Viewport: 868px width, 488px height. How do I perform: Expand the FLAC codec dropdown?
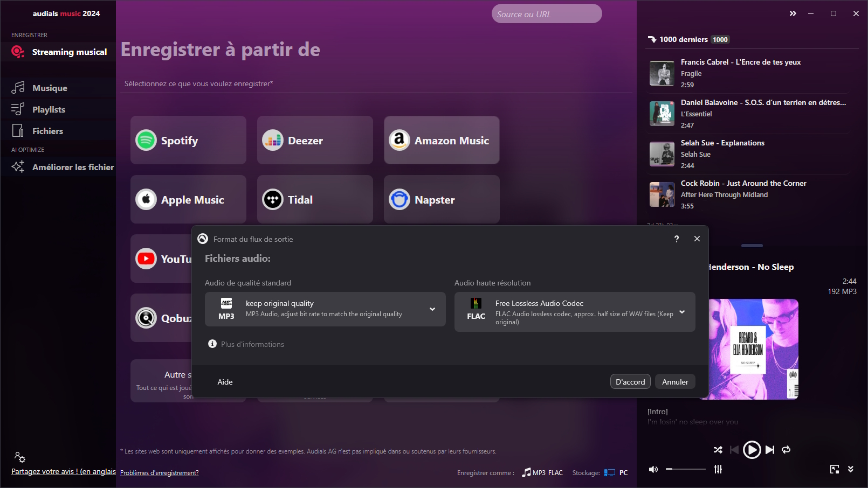point(682,312)
